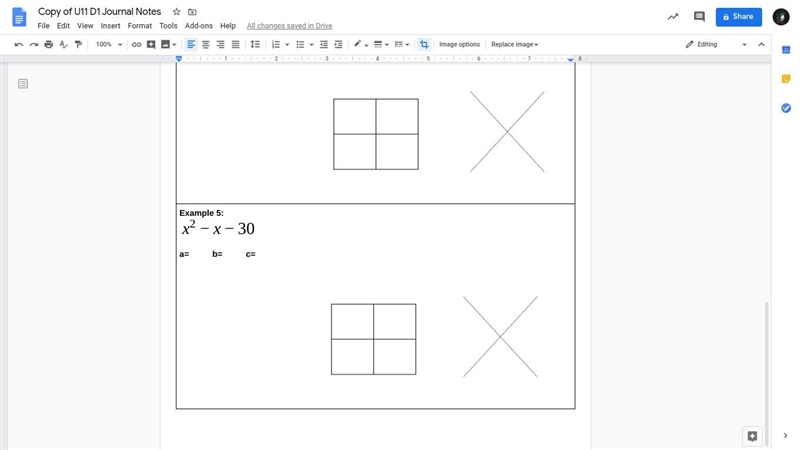Viewport: 800px width, 450px height.
Task: Justify the text
Action: click(x=235, y=44)
